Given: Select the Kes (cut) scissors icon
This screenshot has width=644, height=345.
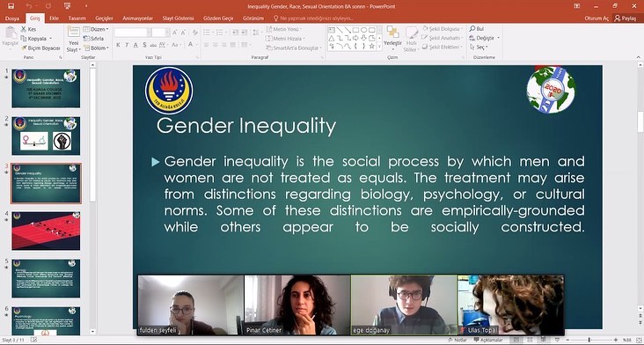Looking at the screenshot, I should pyautogui.click(x=24, y=30).
